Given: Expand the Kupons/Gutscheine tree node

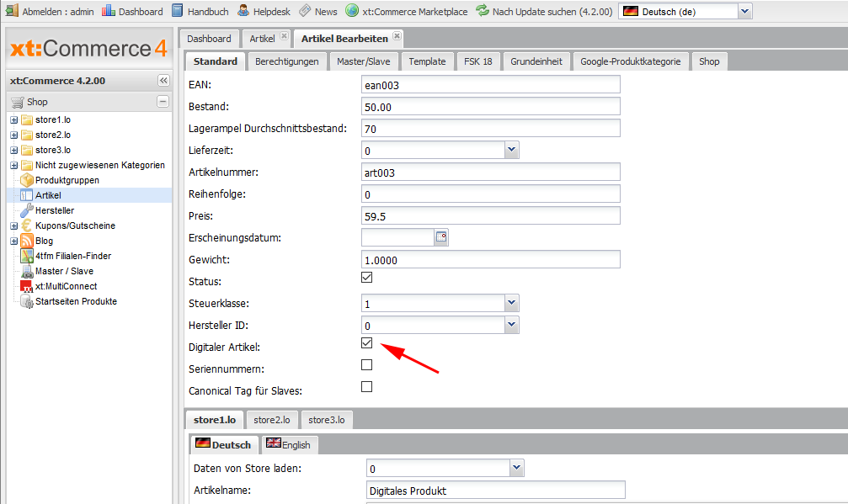Looking at the screenshot, I should pyautogui.click(x=14, y=225).
